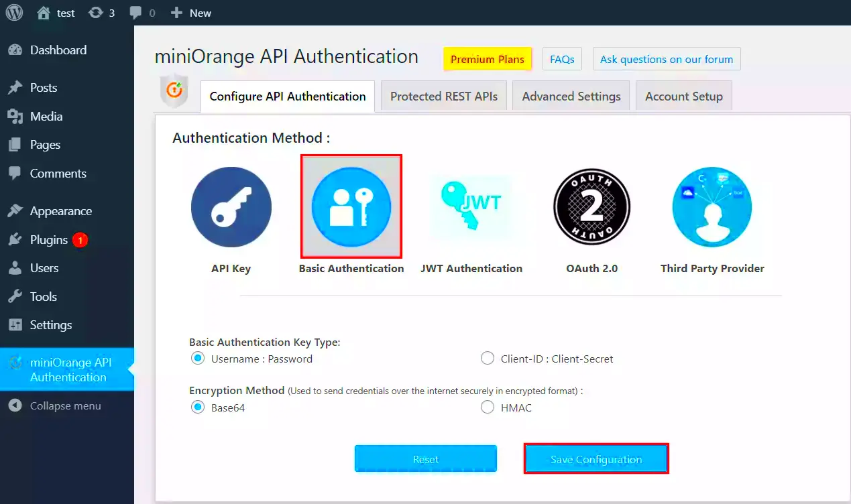Switch to Configure API Authentication tab
Screen dimensions: 851x504
click(288, 97)
